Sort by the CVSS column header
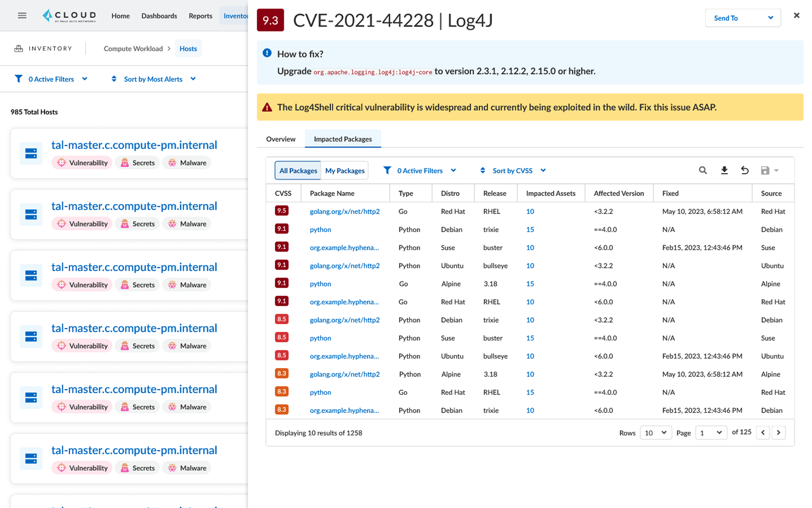This screenshot has width=812, height=508. (x=283, y=193)
